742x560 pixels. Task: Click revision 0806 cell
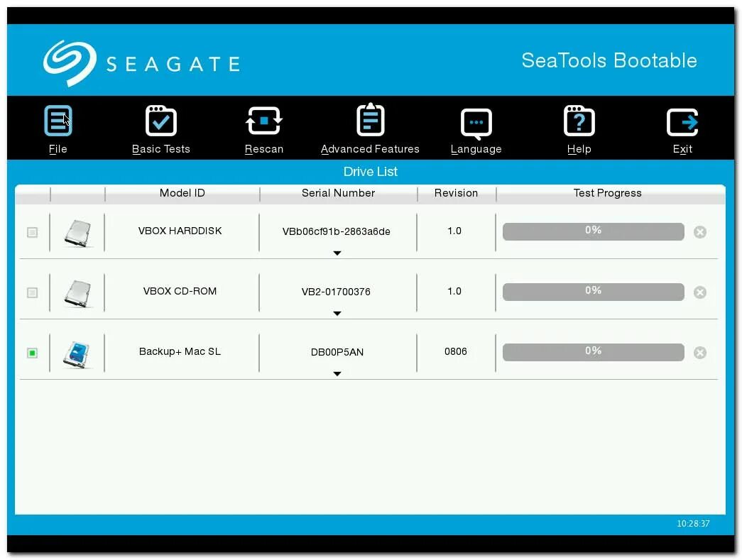(456, 352)
